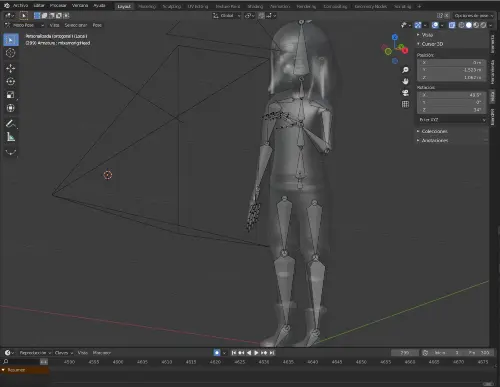Jump to next keyframe

[x=264, y=353]
